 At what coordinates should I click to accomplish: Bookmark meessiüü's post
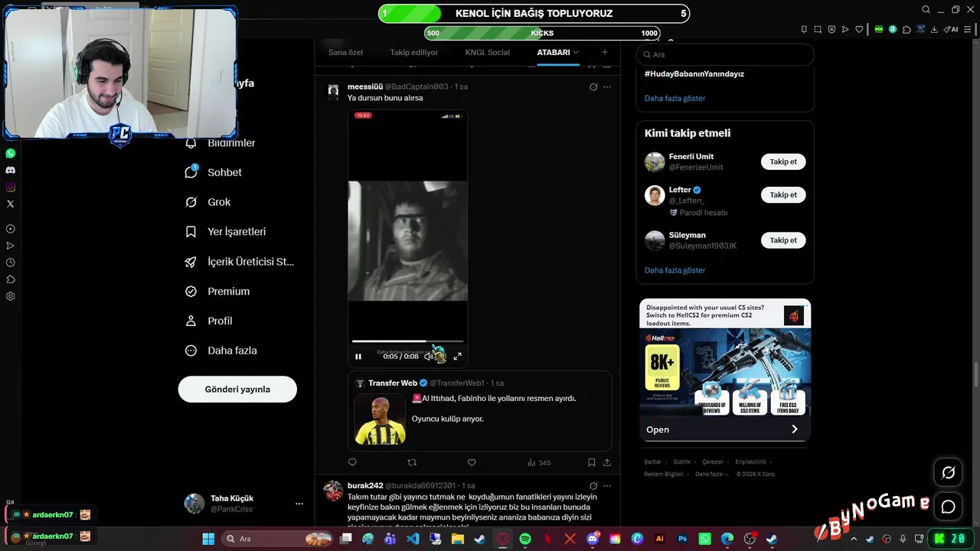[592, 462]
